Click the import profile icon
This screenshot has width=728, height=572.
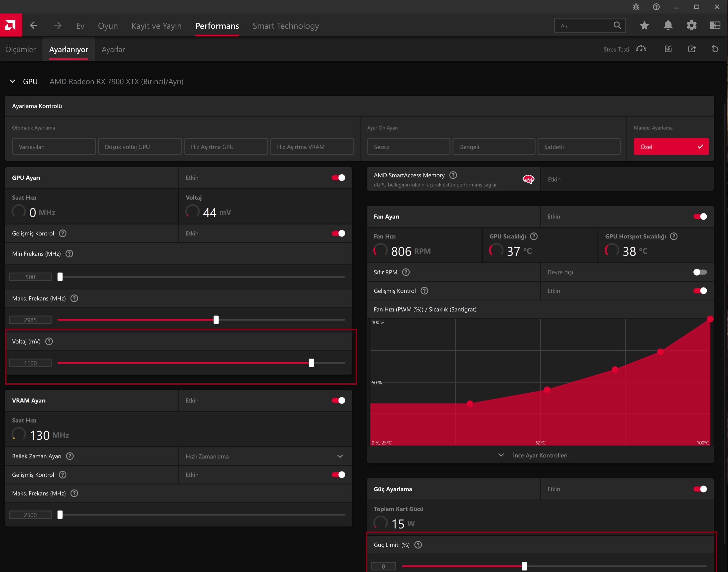tap(668, 49)
